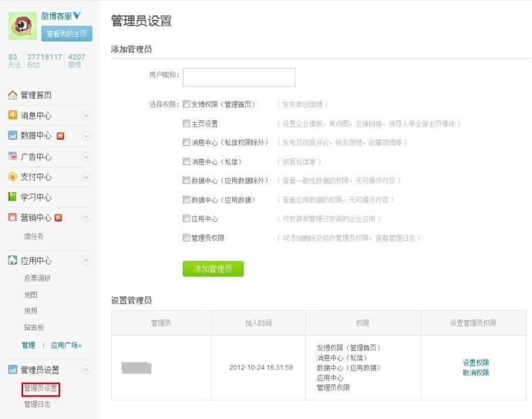The height and width of the screenshot is (419, 532).
Task: Tick the 管理员权限 checkbox
Action: (x=187, y=238)
